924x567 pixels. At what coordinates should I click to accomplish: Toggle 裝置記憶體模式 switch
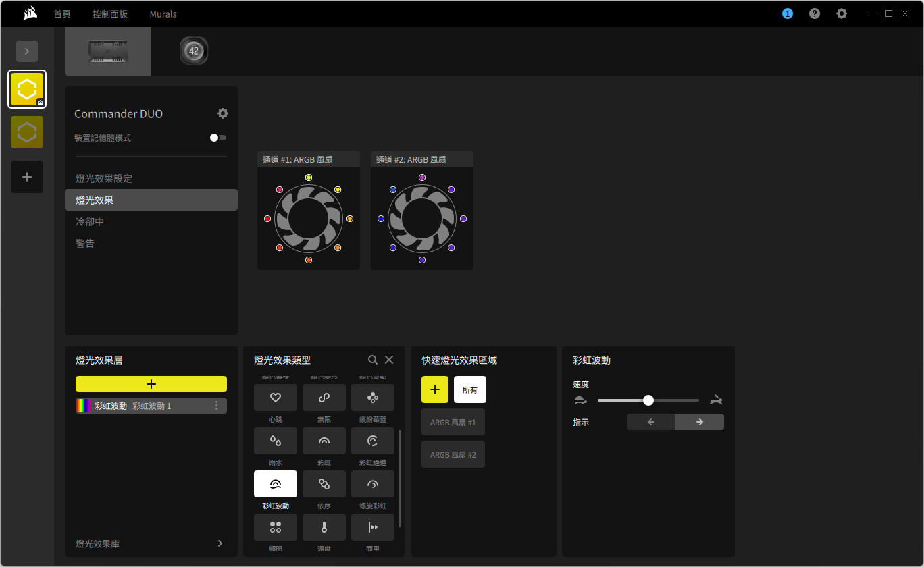[x=217, y=138]
